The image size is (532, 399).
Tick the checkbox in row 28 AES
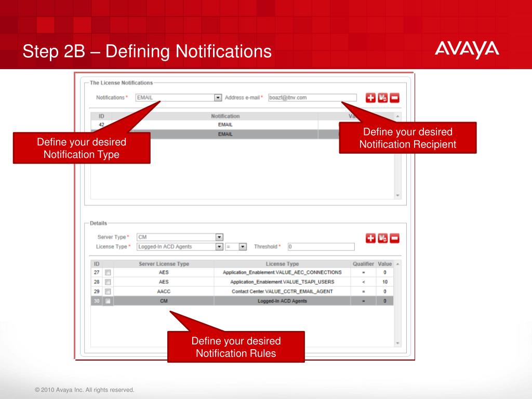point(108,282)
